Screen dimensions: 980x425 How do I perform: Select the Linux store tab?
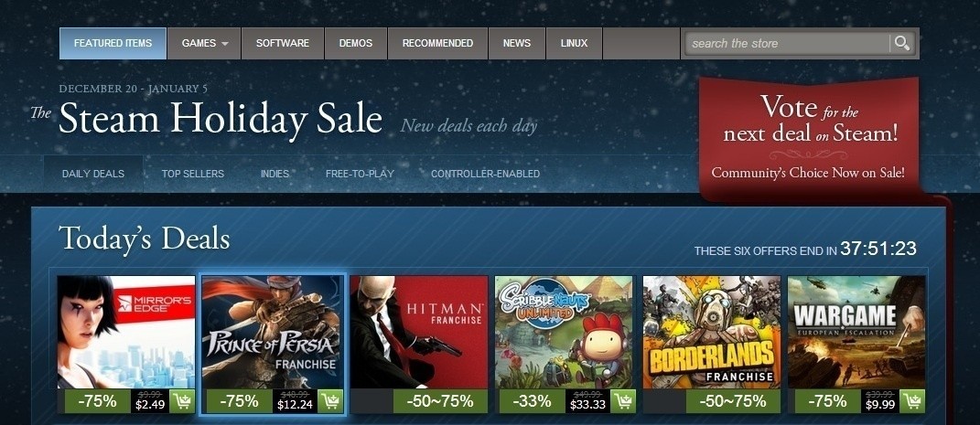[574, 43]
